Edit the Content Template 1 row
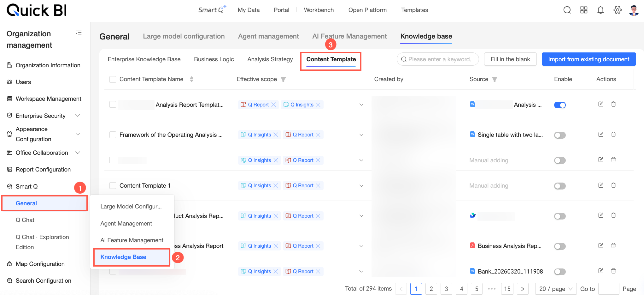This screenshot has width=644, height=295. (x=601, y=185)
